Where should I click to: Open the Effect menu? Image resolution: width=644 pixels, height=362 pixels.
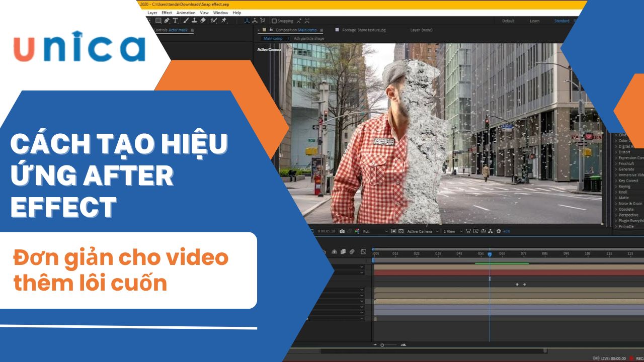[x=167, y=13]
